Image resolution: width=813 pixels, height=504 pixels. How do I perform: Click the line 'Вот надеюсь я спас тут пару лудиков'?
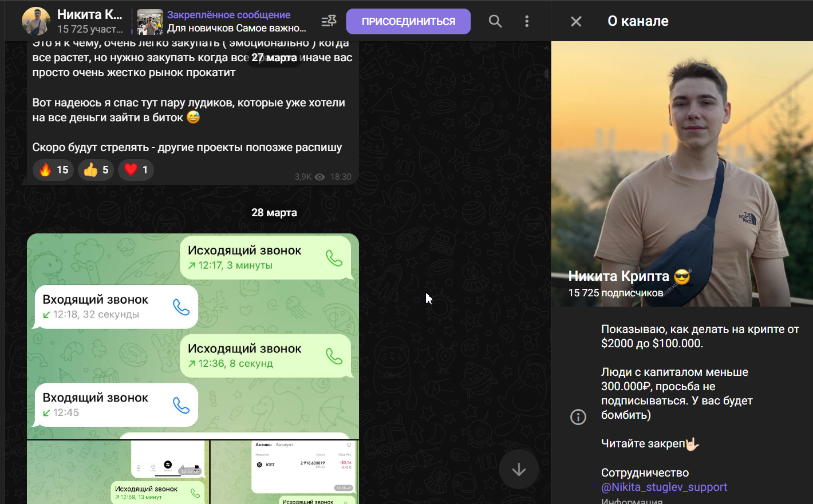point(188,103)
